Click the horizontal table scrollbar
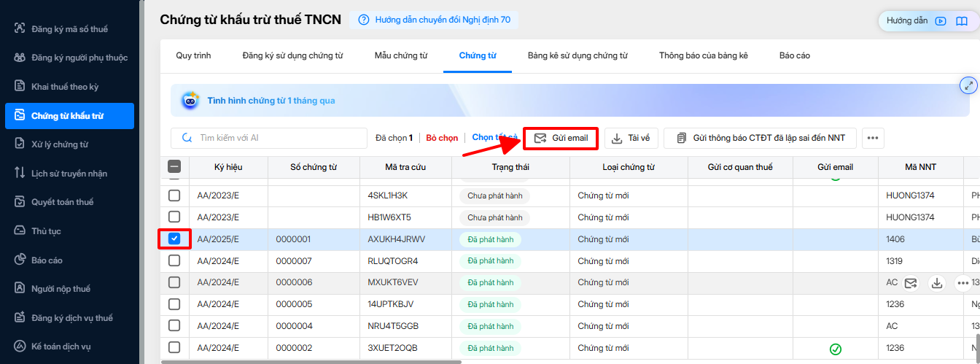 (x=311, y=361)
